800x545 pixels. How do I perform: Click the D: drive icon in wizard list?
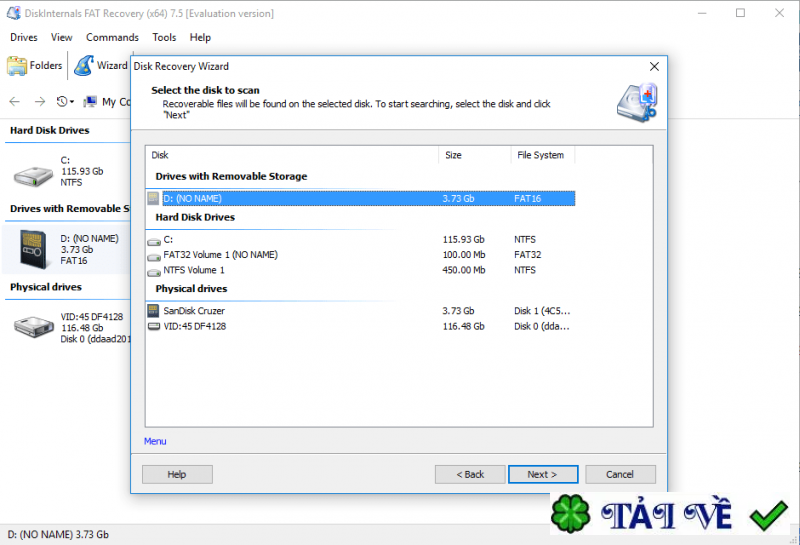(153, 198)
